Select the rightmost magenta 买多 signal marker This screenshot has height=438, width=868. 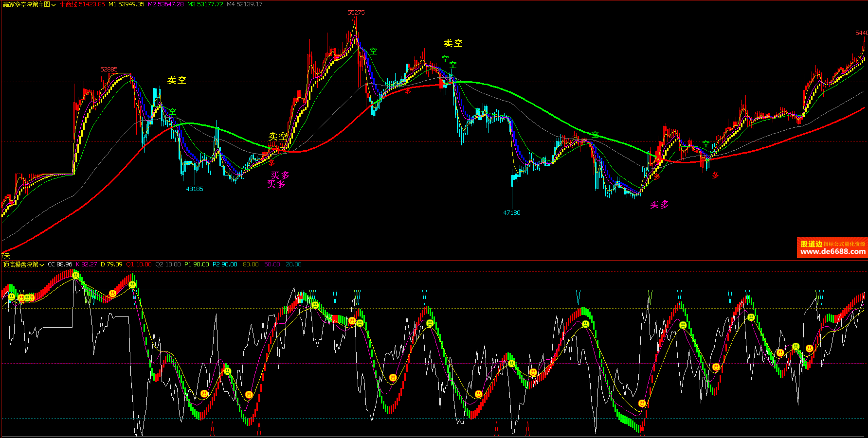pyautogui.click(x=659, y=205)
